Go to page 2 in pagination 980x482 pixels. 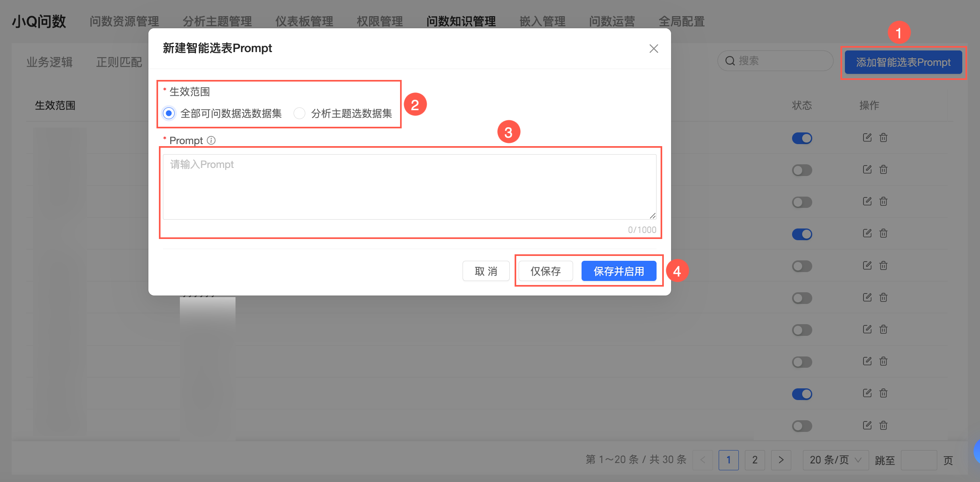click(755, 460)
